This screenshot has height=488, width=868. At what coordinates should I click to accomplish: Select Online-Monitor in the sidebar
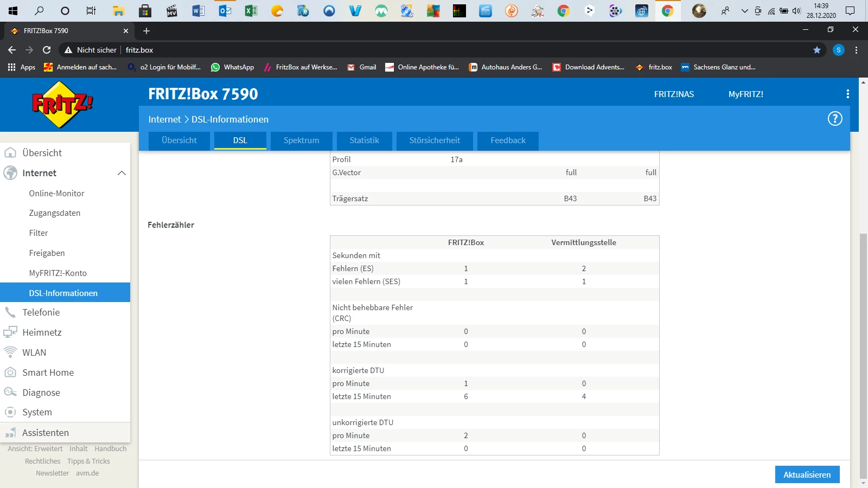[x=56, y=194]
